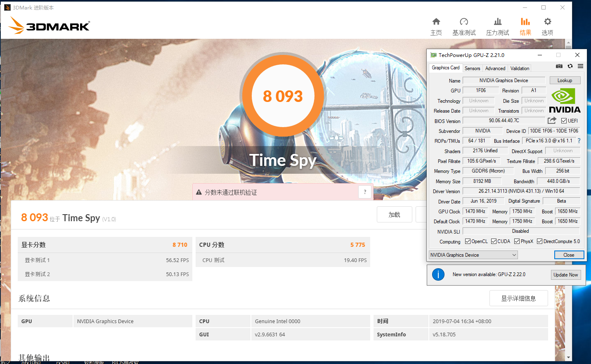The height and width of the screenshot is (364, 591).
Task: Toggle the CUDA checkbox
Action: pos(494,241)
